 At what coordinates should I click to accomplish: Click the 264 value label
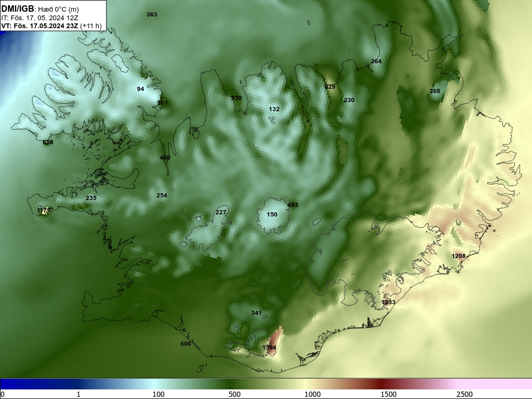click(x=376, y=61)
